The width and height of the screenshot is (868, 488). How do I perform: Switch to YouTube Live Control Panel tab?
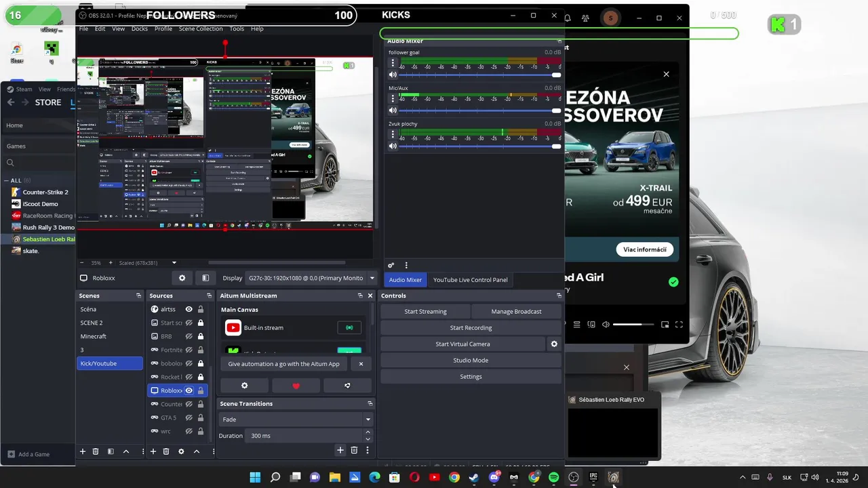(x=470, y=280)
